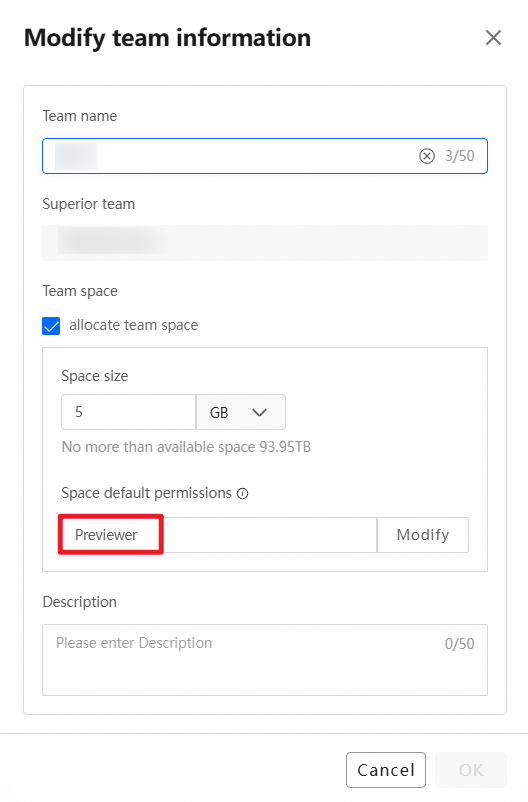Click into the Description text area
The image size is (528, 802).
tap(265, 660)
